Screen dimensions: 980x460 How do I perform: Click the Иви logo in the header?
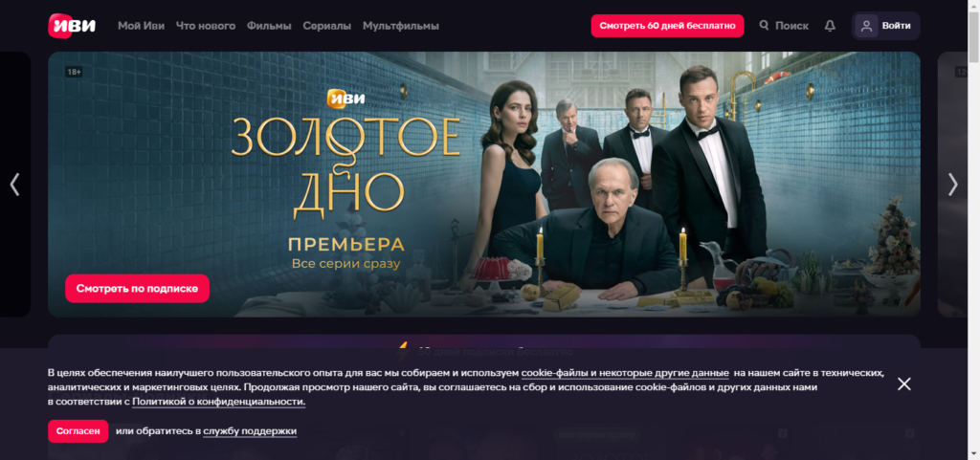pos(72,26)
